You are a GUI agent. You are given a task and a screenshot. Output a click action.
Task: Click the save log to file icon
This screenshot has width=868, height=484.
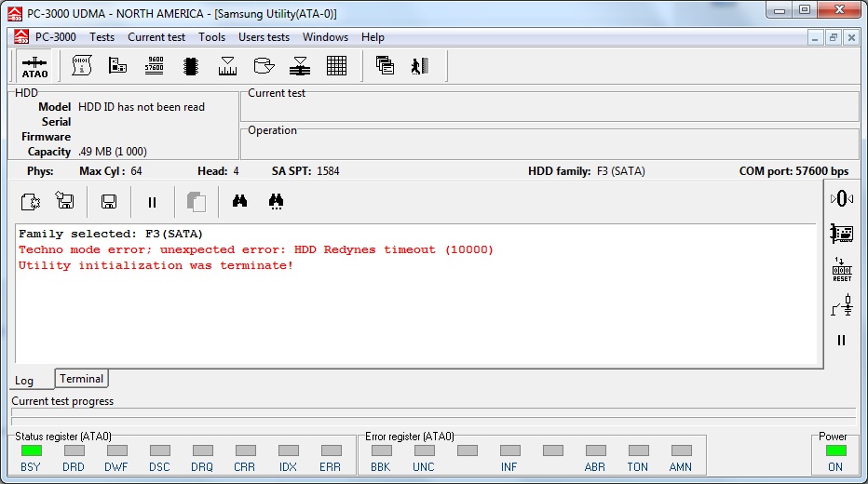click(65, 200)
